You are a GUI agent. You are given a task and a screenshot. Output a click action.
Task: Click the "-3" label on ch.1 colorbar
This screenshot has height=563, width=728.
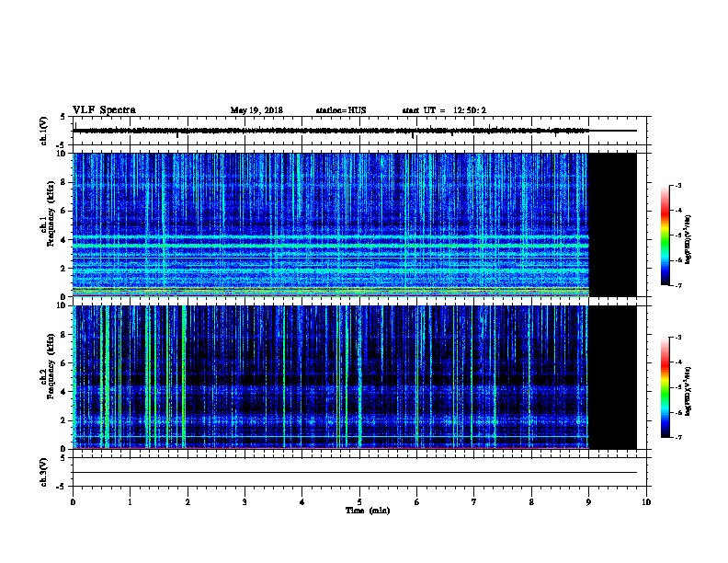[677, 185]
